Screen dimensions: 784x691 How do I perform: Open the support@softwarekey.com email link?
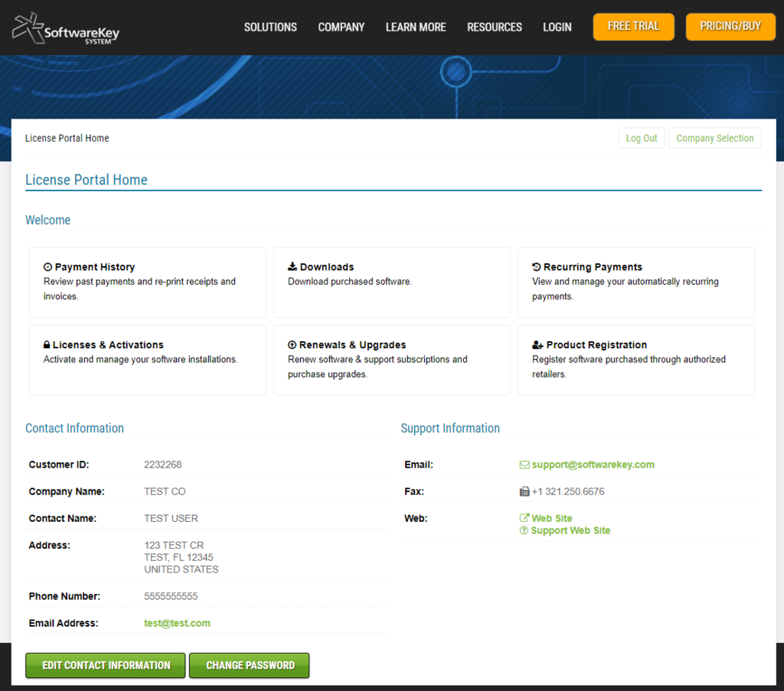[592, 464]
